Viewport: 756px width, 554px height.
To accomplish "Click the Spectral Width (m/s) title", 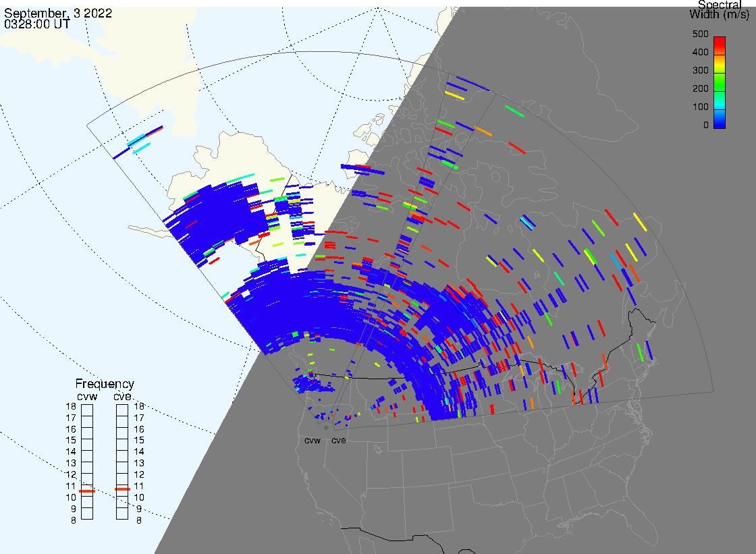I will pos(720,9).
